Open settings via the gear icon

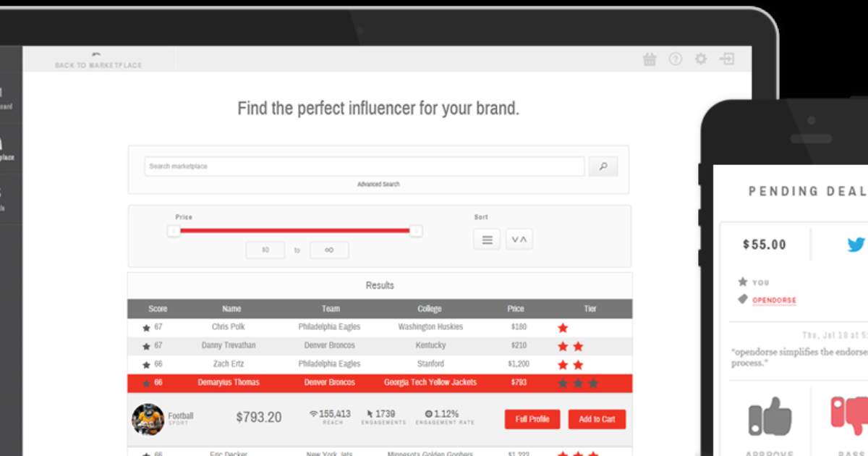click(700, 59)
